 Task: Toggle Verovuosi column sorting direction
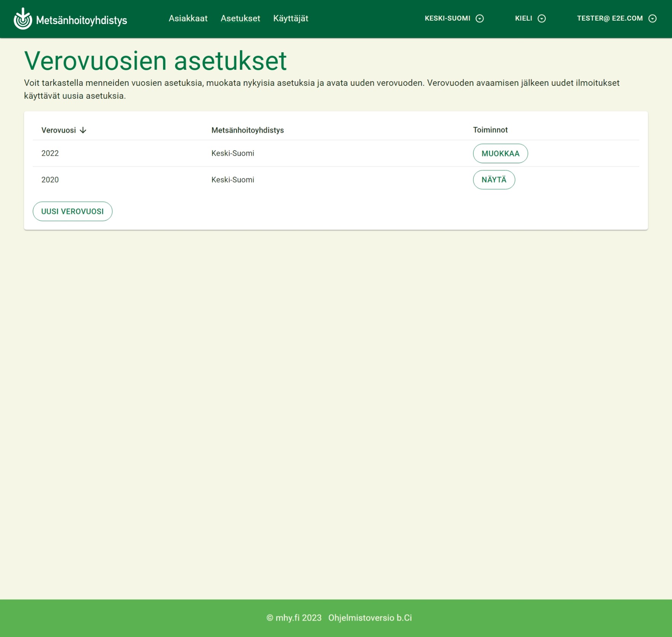[83, 130]
